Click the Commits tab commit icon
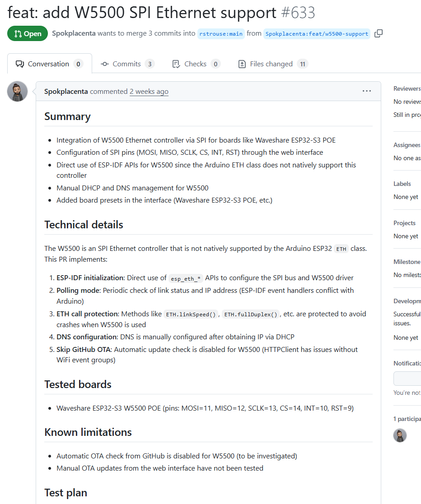 (x=105, y=64)
